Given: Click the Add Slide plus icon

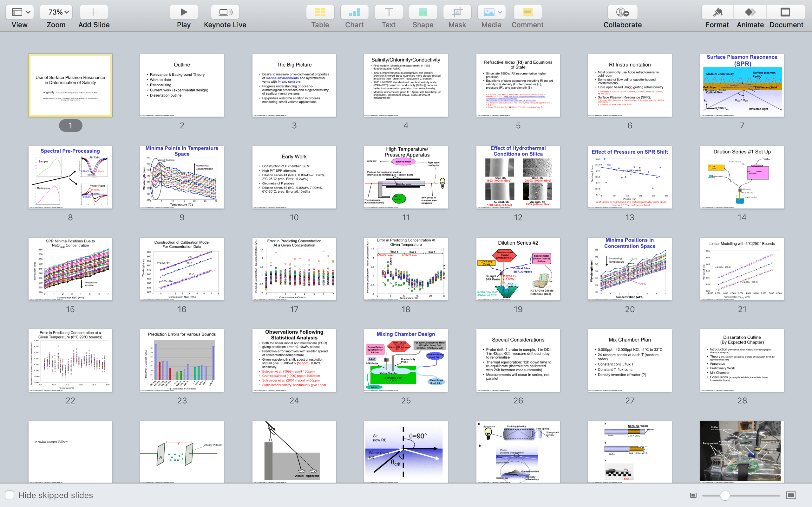Looking at the screenshot, I should pyautogui.click(x=94, y=12).
